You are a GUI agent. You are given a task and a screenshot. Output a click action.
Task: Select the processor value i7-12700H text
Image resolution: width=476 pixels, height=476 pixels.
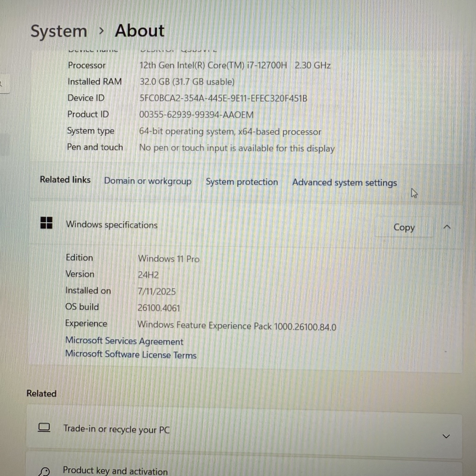(235, 65)
